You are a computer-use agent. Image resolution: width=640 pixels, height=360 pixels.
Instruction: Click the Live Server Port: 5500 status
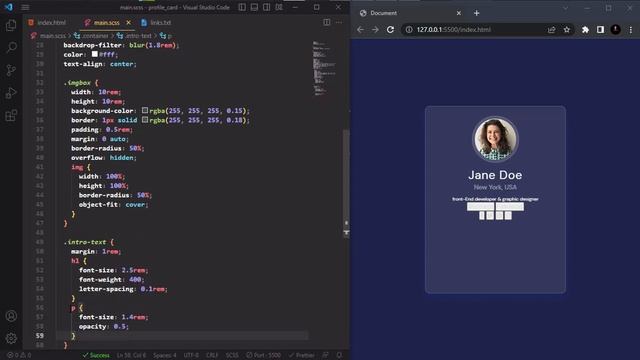[x=263, y=355]
